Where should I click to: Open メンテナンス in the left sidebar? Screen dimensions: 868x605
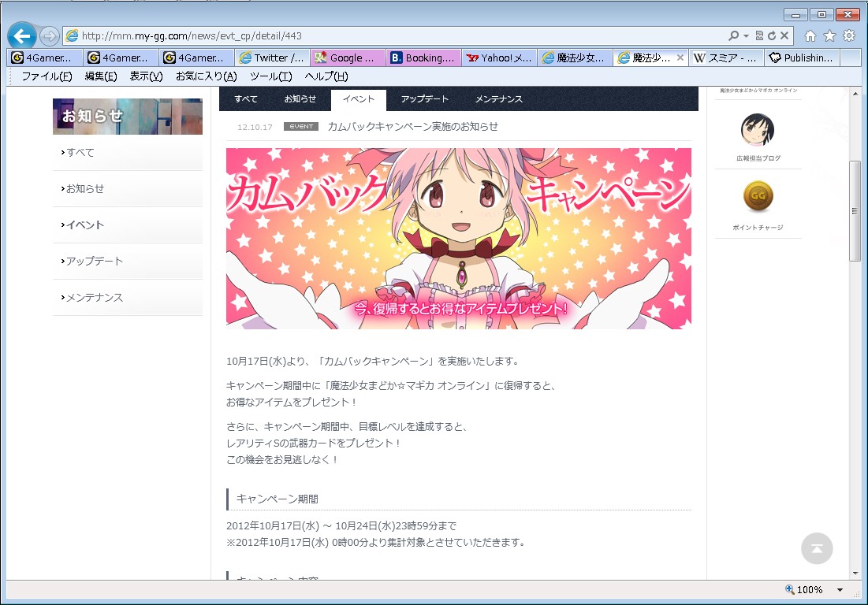coord(95,298)
